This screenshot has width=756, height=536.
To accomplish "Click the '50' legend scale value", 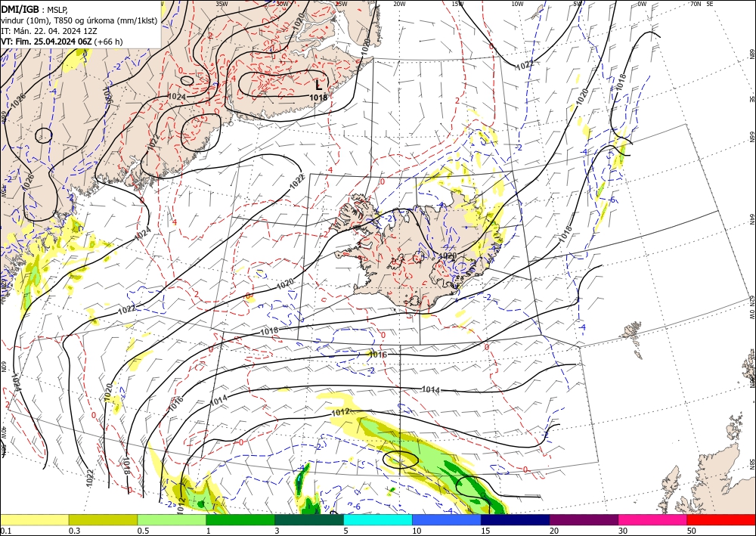I will coord(692,531).
